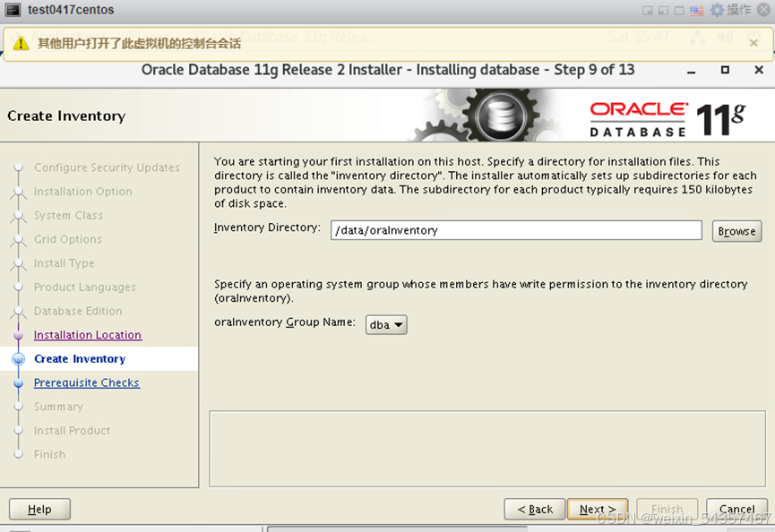Click the terminal icon beside test0417centos
Viewport: 775px width, 532px height.
point(13,10)
